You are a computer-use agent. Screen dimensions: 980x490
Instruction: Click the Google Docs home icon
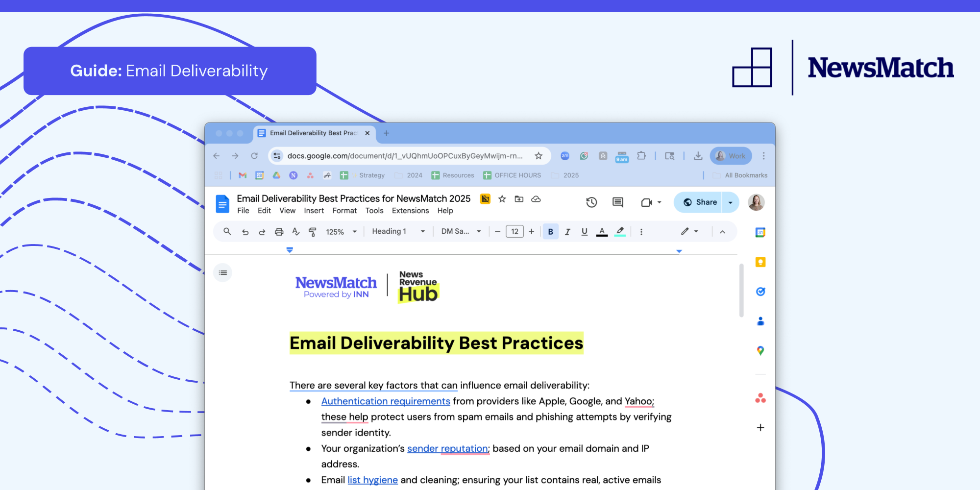pyautogui.click(x=222, y=204)
